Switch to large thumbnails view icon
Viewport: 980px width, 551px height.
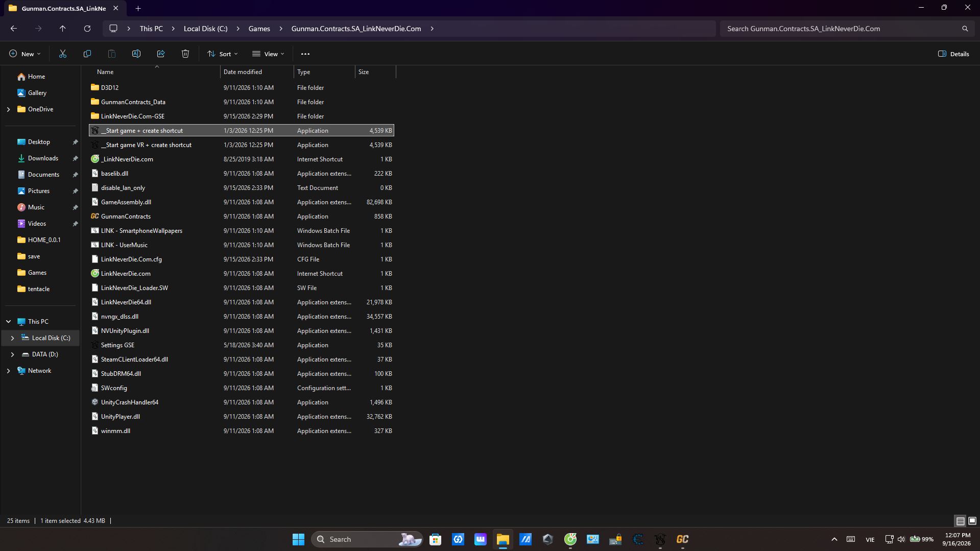click(972, 521)
